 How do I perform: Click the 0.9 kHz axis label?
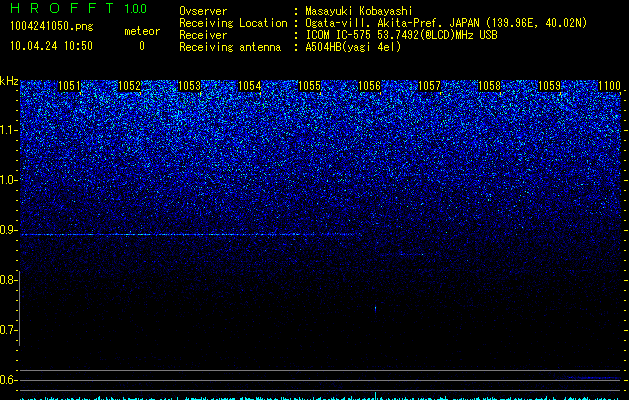(8, 230)
